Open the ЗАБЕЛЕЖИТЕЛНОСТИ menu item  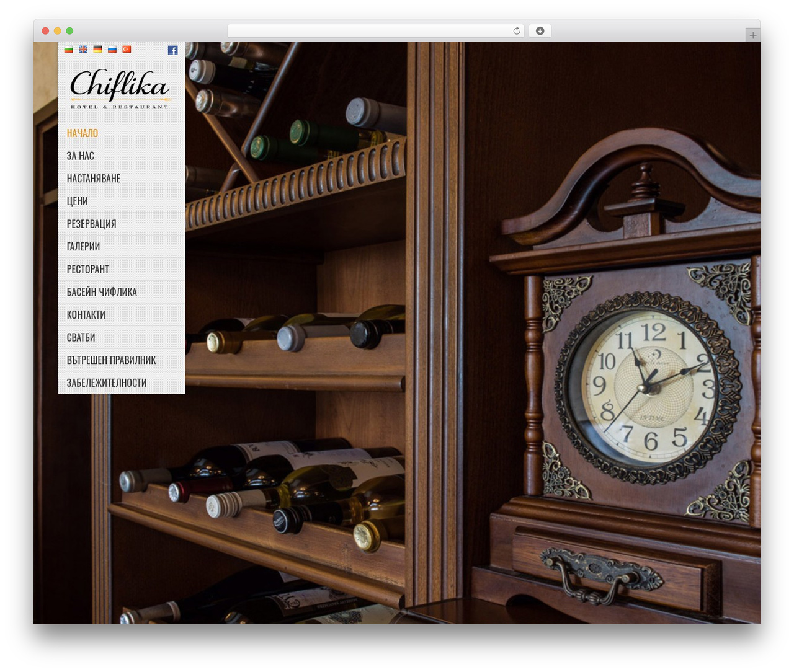click(121, 382)
